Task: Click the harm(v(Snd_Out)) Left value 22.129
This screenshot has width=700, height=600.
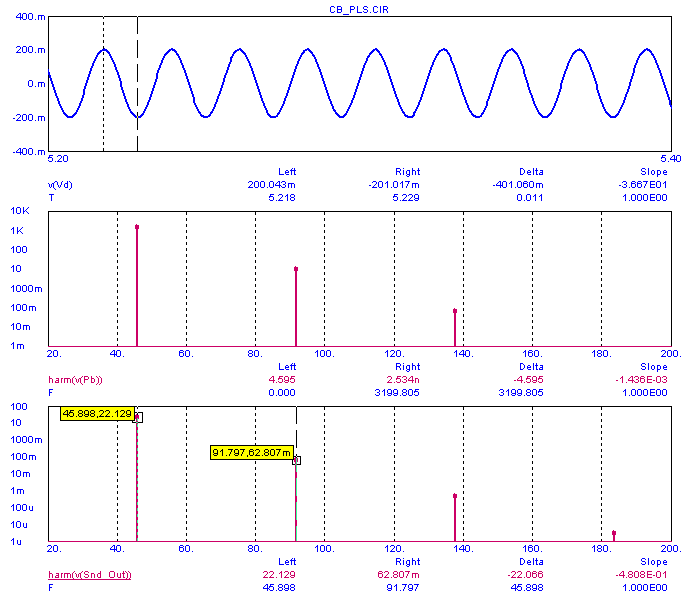Action: click(x=279, y=575)
